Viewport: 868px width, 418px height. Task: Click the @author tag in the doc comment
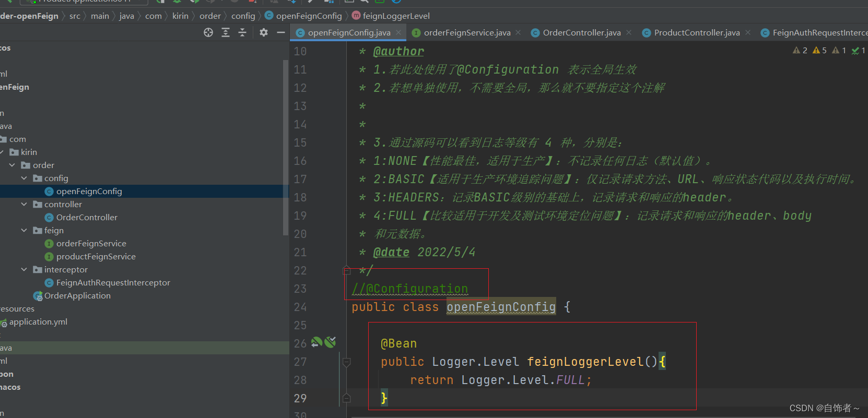tap(398, 51)
